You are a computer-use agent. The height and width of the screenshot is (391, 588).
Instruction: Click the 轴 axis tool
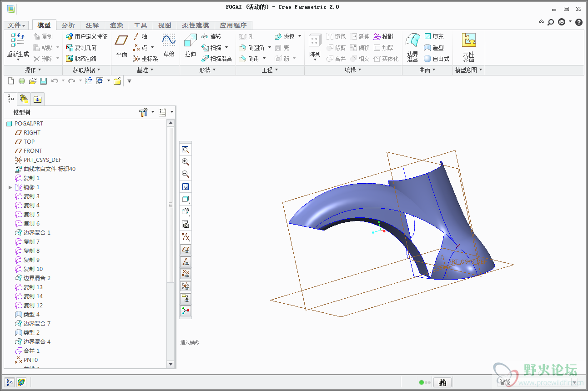141,36
